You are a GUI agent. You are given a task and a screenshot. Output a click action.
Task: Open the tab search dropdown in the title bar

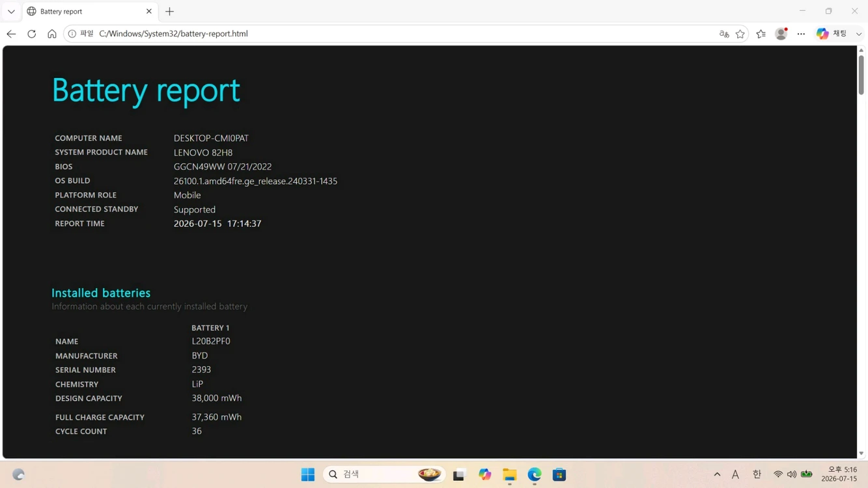11,12
